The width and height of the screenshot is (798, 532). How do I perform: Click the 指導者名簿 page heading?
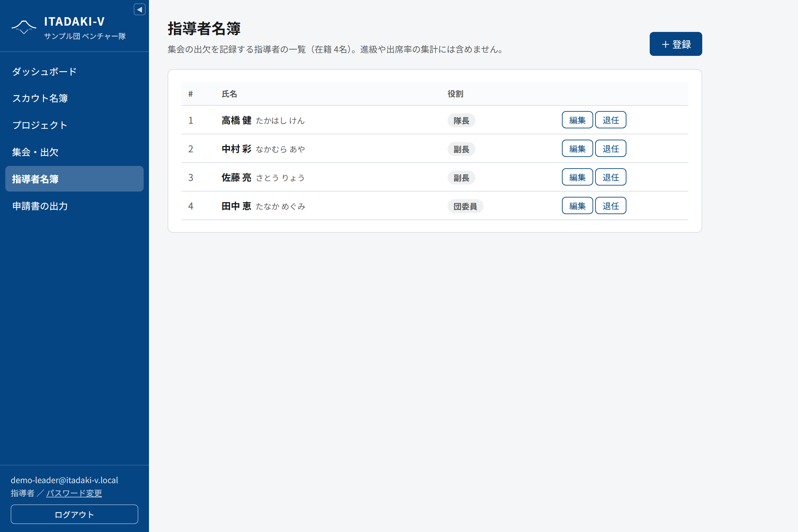pos(204,29)
